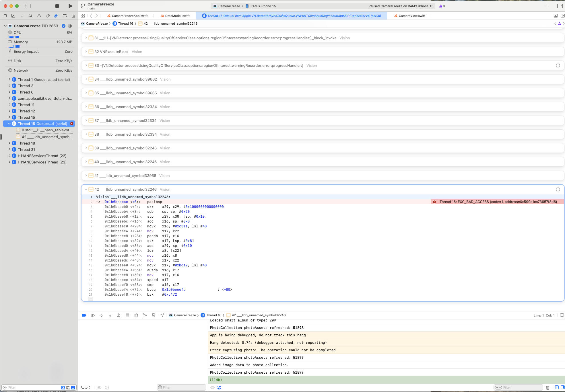
Task: Stop the running CameraFreeze app
Action: pyautogui.click(x=57, y=6)
